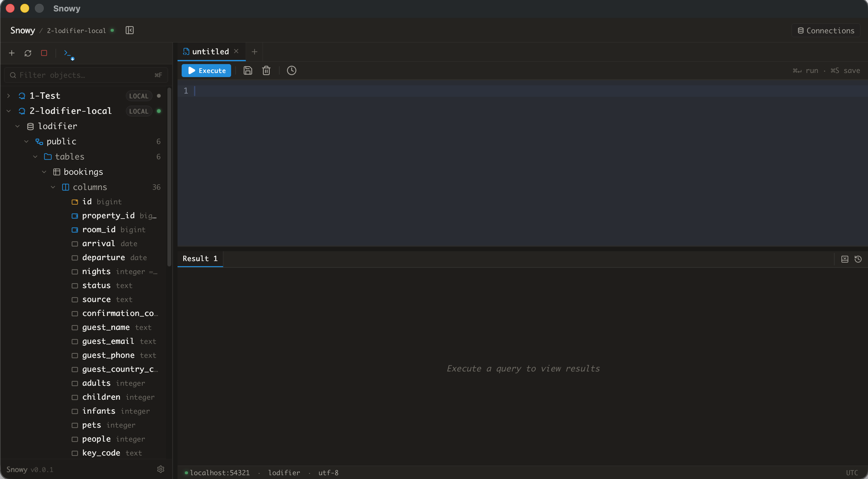Collapse the bookings table
This screenshot has height=479, width=868.
44,172
